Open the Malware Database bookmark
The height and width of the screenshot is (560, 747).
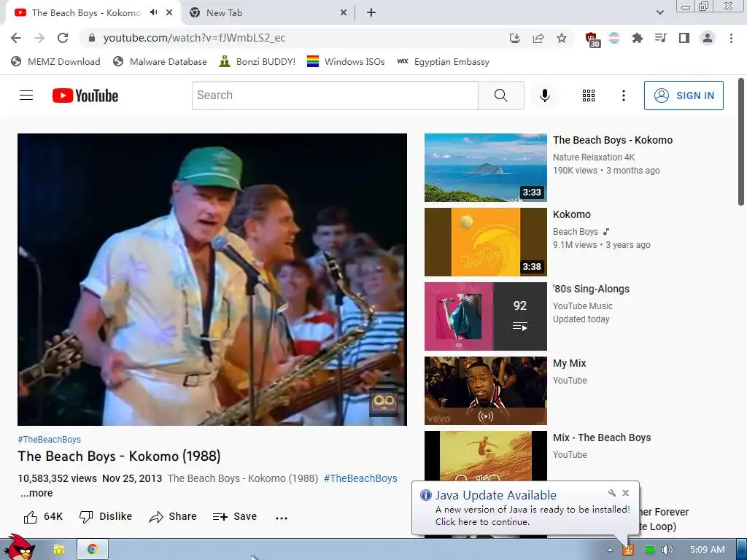click(x=160, y=62)
